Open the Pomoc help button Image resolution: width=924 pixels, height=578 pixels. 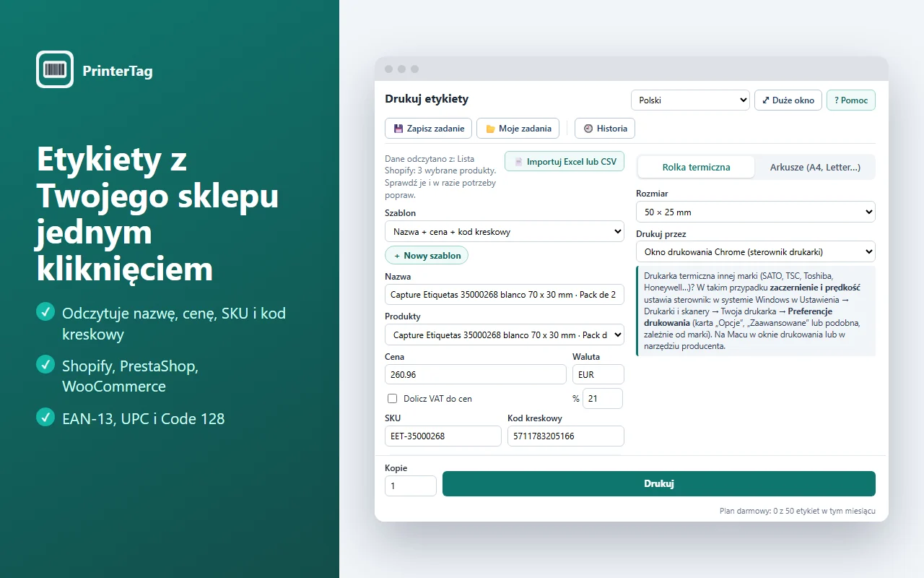[851, 100]
